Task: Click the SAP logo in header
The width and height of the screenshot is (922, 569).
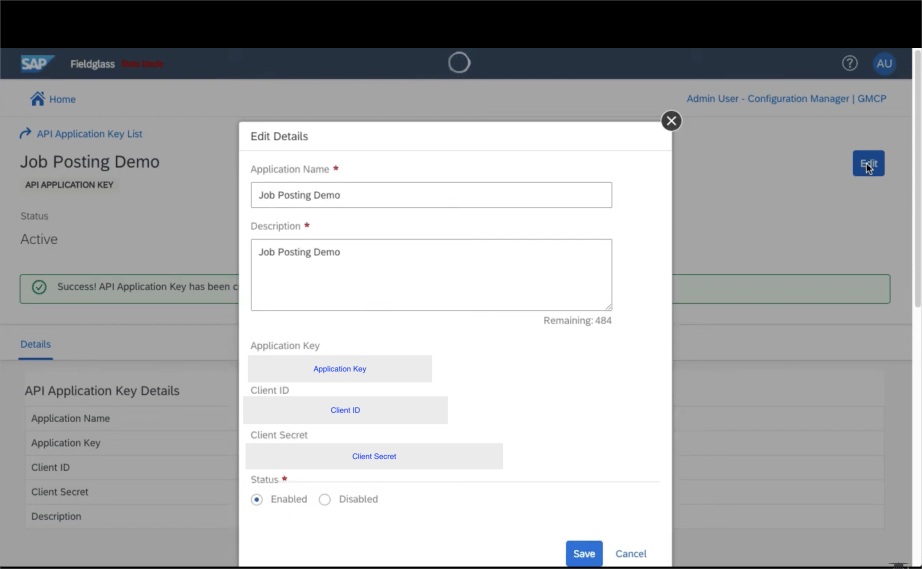Action: pyautogui.click(x=37, y=63)
